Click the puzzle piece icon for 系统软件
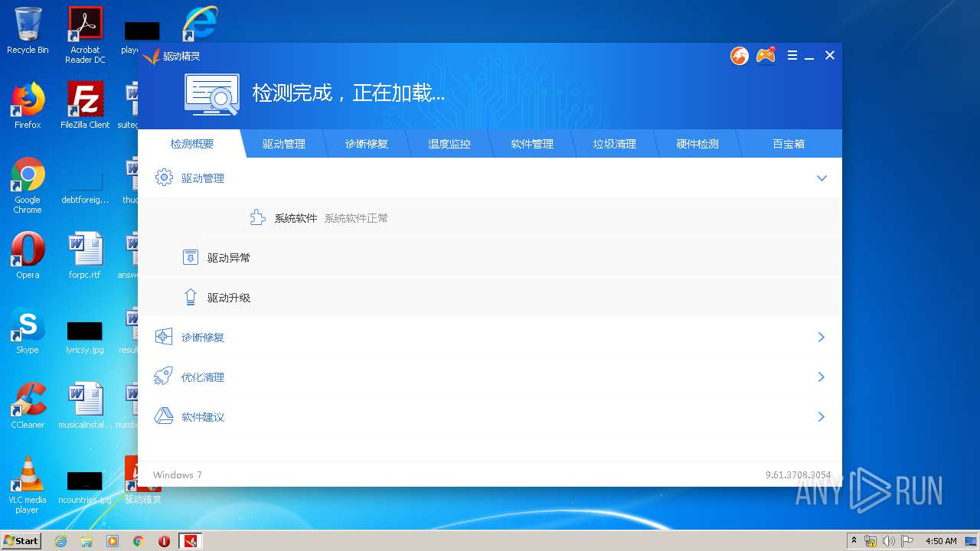980x551 pixels. coord(258,218)
